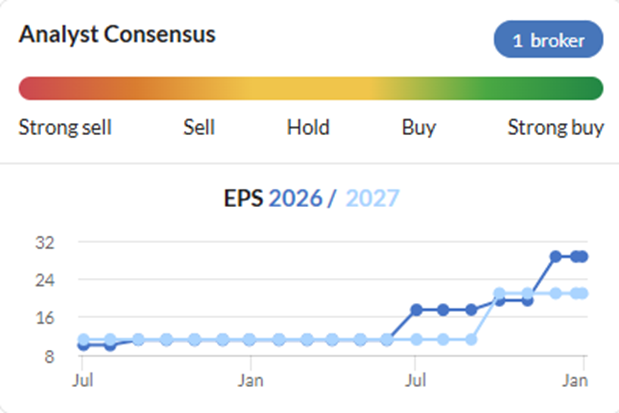The height and width of the screenshot is (413, 619).
Task: Click the 24 y-axis value
Action: [45, 280]
